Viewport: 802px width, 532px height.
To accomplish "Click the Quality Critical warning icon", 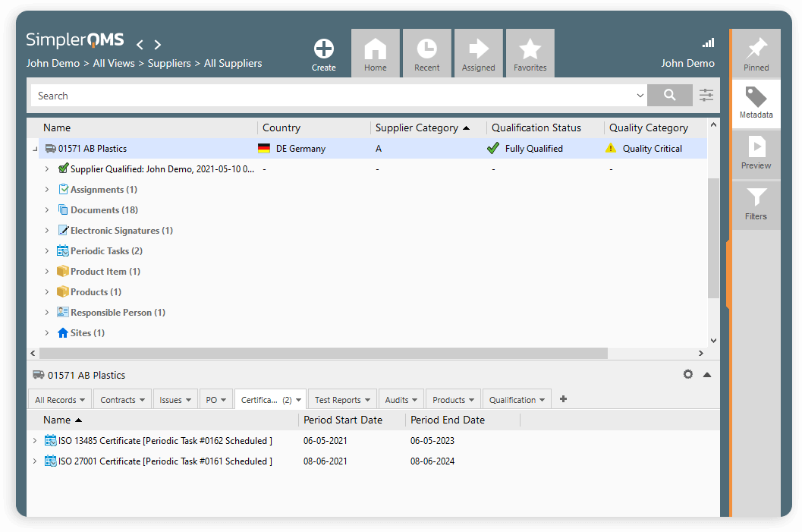I will tap(611, 148).
